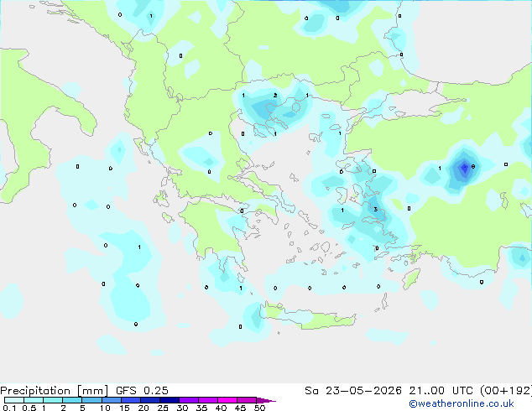Click the legend label '10'
The height and width of the screenshot is (411, 532).
105,408
